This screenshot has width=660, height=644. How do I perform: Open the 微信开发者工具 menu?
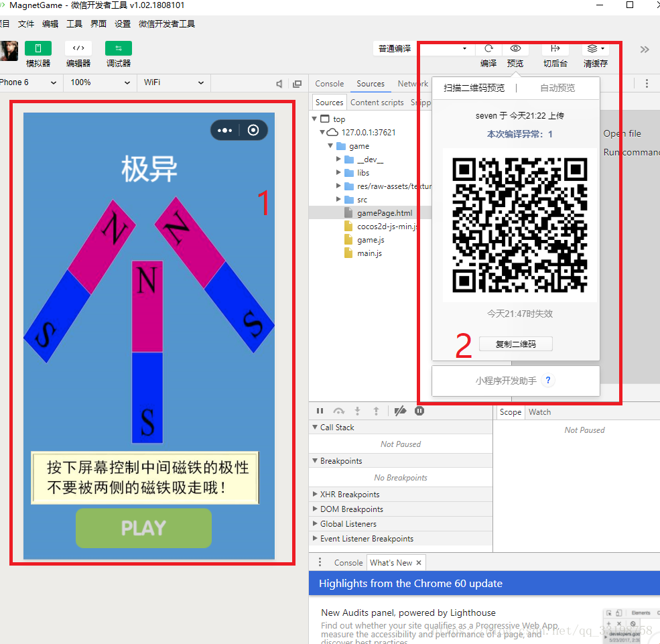tap(167, 24)
